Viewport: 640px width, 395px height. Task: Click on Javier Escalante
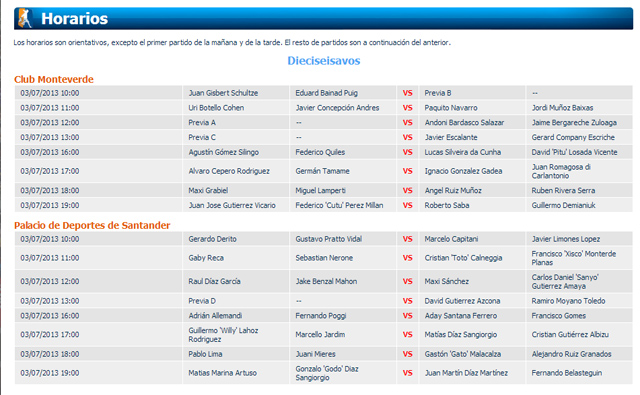(451, 137)
